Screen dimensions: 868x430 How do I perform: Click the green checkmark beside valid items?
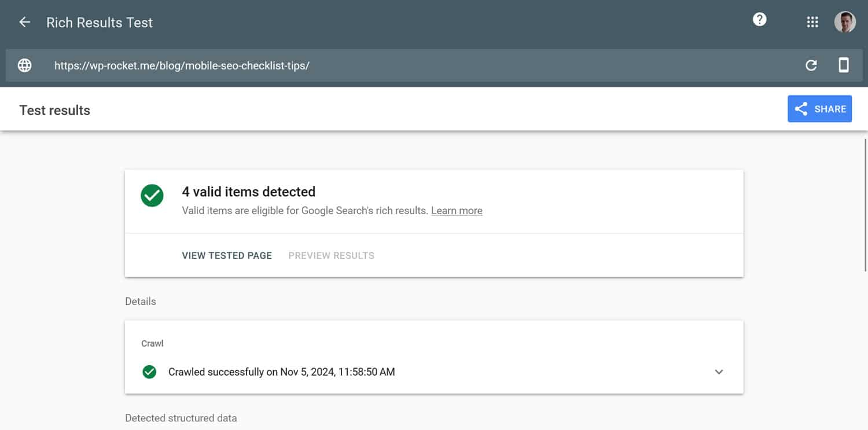152,196
